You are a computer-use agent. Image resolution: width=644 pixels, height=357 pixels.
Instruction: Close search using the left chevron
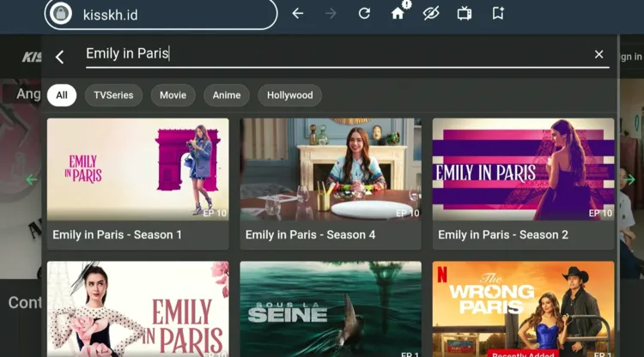click(x=60, y=57)
